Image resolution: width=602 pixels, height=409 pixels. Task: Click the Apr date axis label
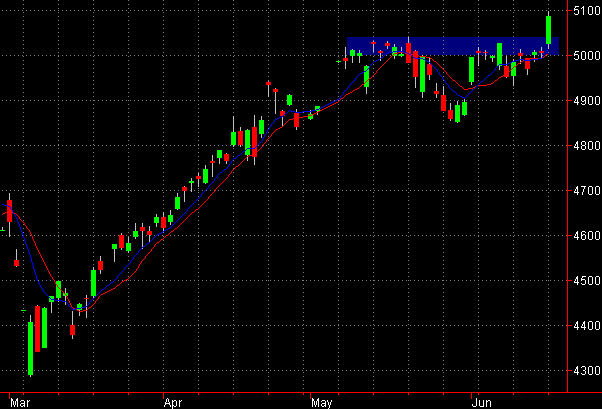point(173,403)
